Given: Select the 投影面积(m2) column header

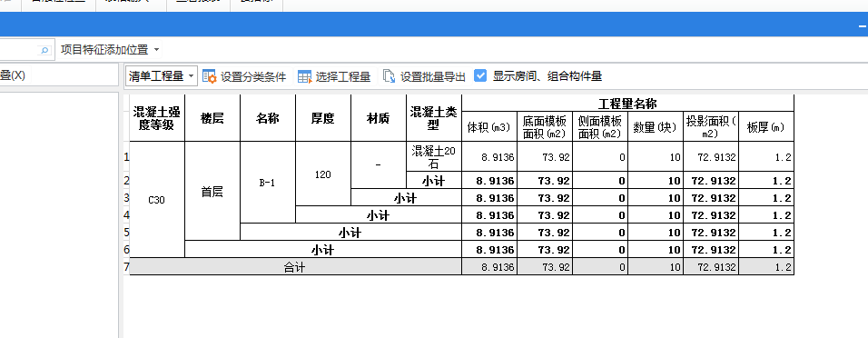Looking at the screenshot, I should (x=711, y=127).
